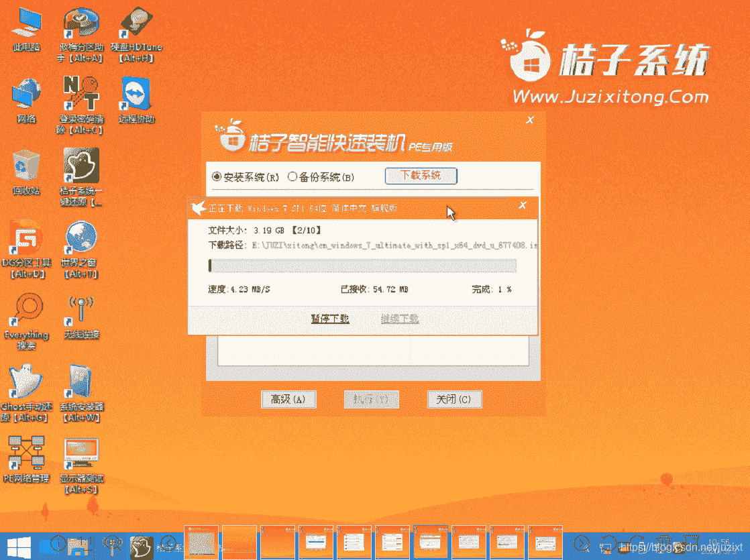This screenshot has width=750, height=560.
Task: Select the 备份系统(B) radio option
Action: (321, 177)
